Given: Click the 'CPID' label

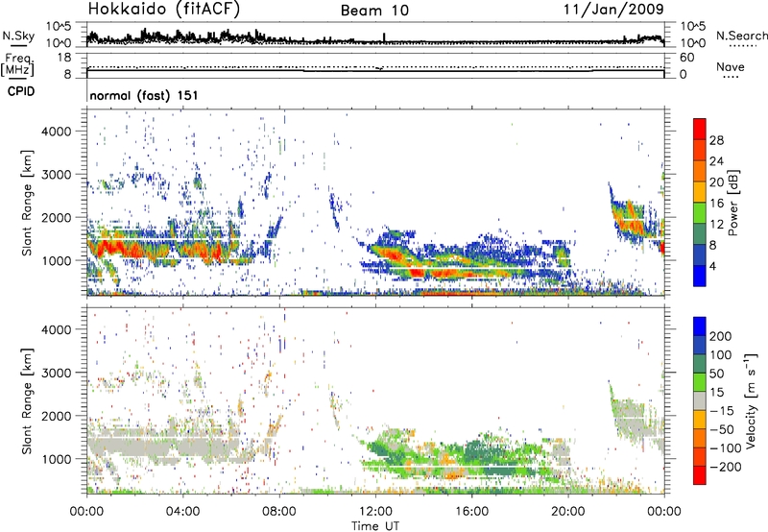Looking at the screenshot, I should [21, 91].
